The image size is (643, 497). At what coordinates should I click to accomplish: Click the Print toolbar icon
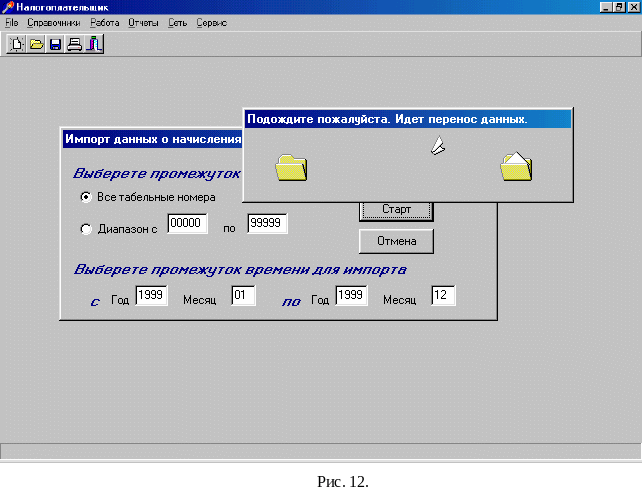(74, 44)
